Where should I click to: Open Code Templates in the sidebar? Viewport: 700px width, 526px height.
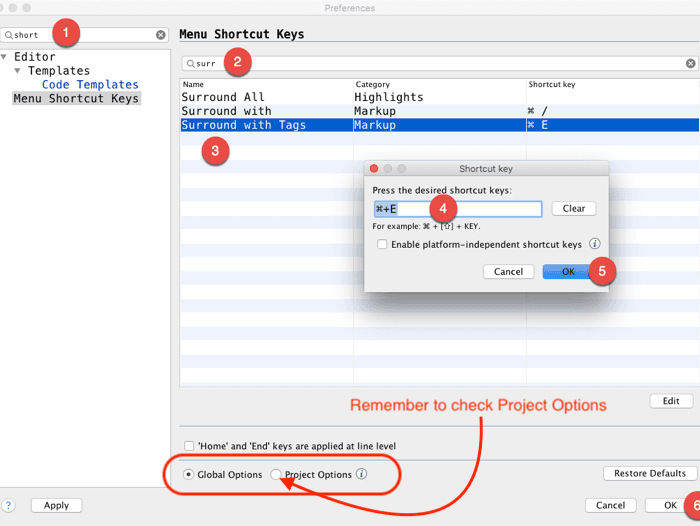coord(90,85)
